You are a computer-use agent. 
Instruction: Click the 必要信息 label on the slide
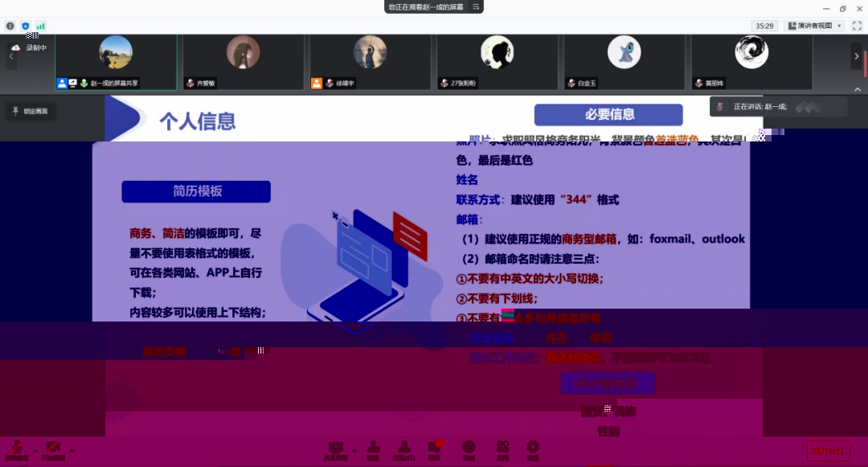(609, 114)
